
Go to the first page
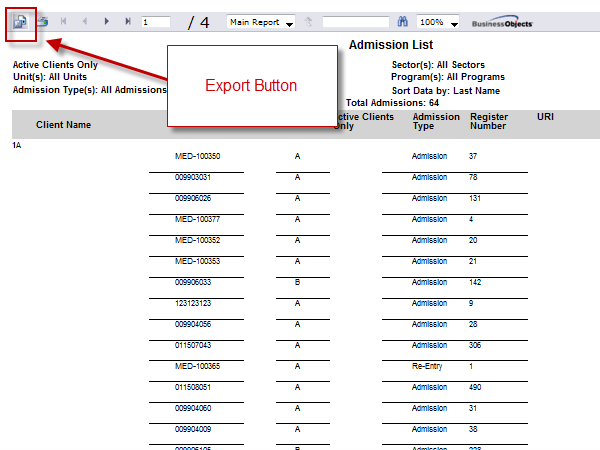tap(64, 21)
